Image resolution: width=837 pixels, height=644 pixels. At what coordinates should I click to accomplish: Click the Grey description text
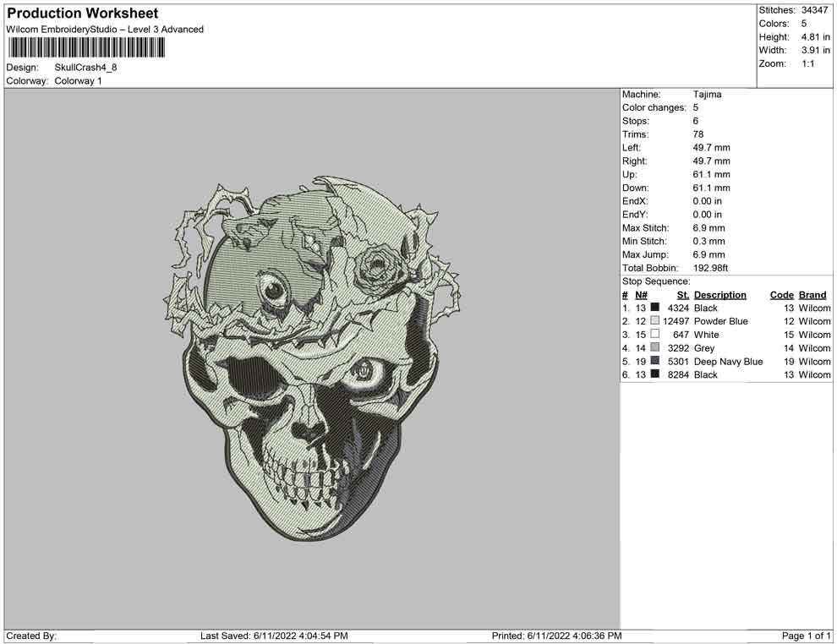[x=704, y=348]
